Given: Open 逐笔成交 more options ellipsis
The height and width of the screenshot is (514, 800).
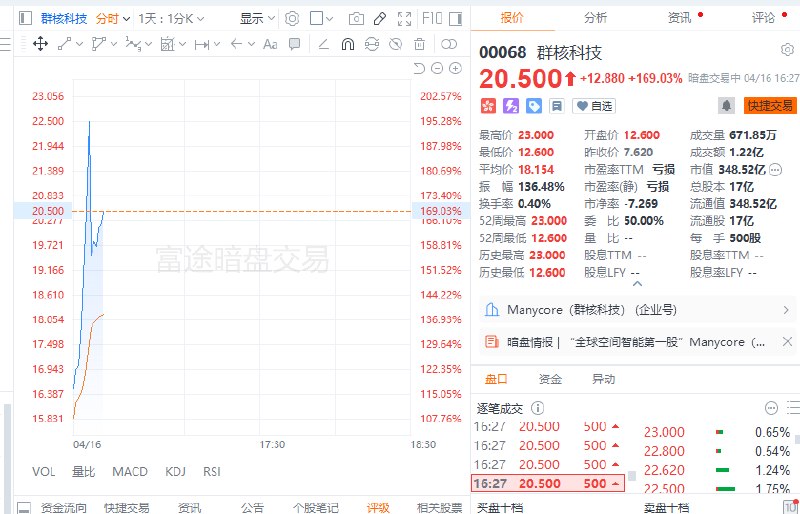Looking at the screenshot, I should (x=771, y=408).
